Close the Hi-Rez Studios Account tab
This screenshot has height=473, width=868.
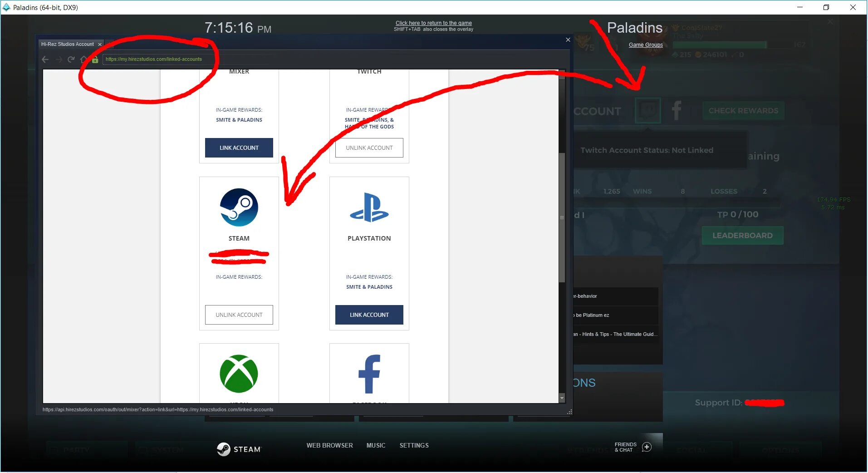(x=100, y=44)
